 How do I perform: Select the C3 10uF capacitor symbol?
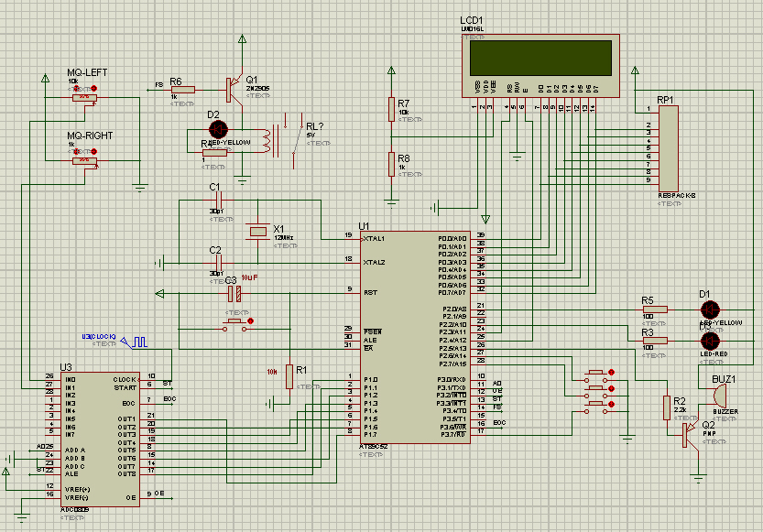point(234,294)
